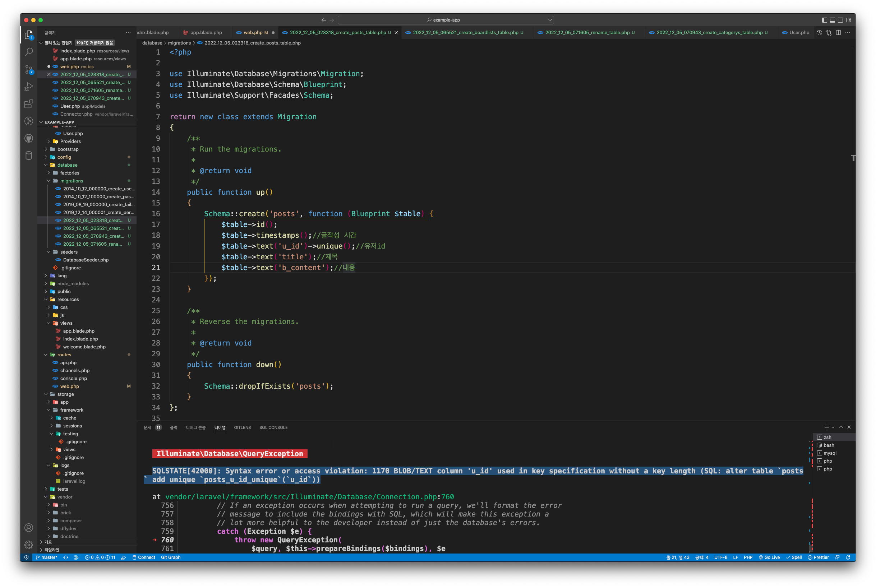Switch to the web.php editor tab

pos(253,33)
